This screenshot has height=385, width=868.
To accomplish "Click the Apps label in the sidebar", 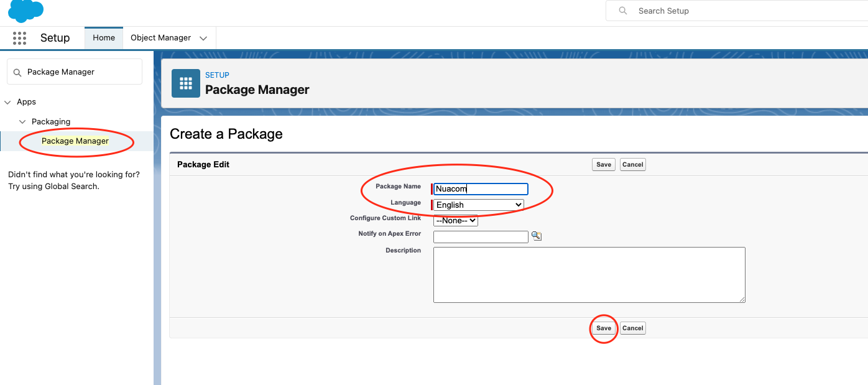I will point(26,102).
